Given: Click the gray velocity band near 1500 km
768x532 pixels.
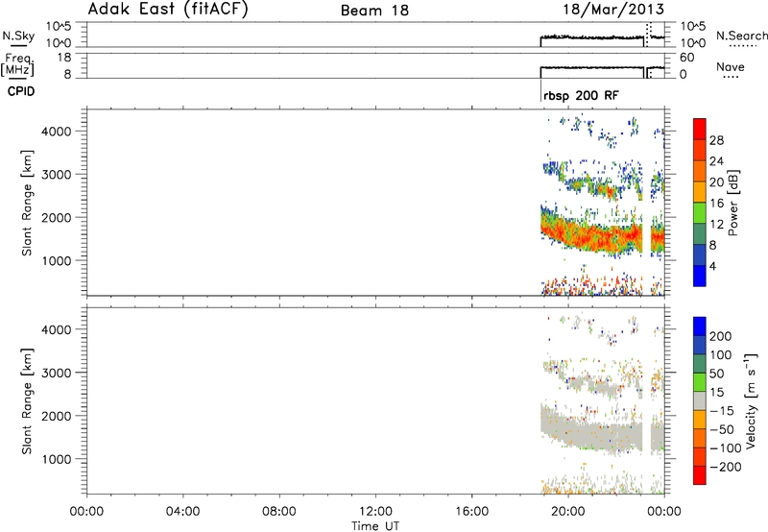Looking at the screenshot, I should coord(603,433).
